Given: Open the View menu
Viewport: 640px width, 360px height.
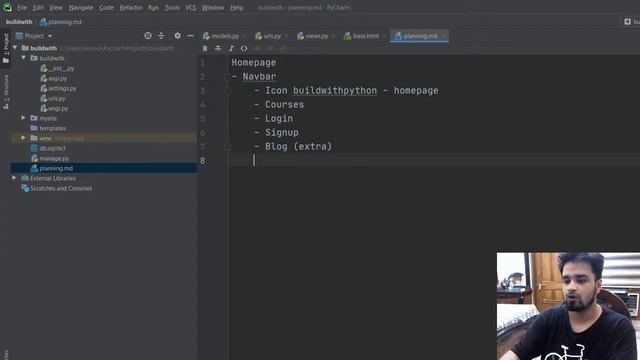Looking at the screenshot, I should click(x=56, y=7).
